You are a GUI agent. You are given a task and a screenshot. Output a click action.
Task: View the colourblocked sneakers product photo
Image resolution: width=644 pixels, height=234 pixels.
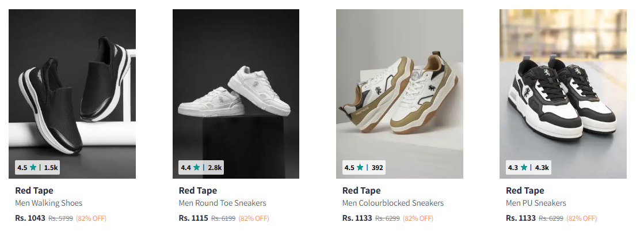(x=399, y=86)
